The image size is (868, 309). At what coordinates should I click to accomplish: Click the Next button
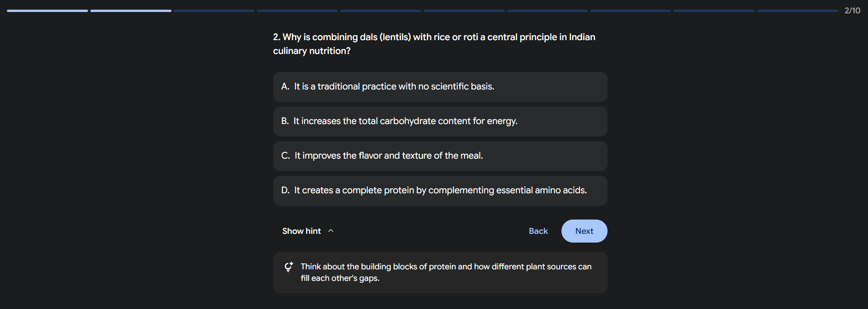[584, 231]
